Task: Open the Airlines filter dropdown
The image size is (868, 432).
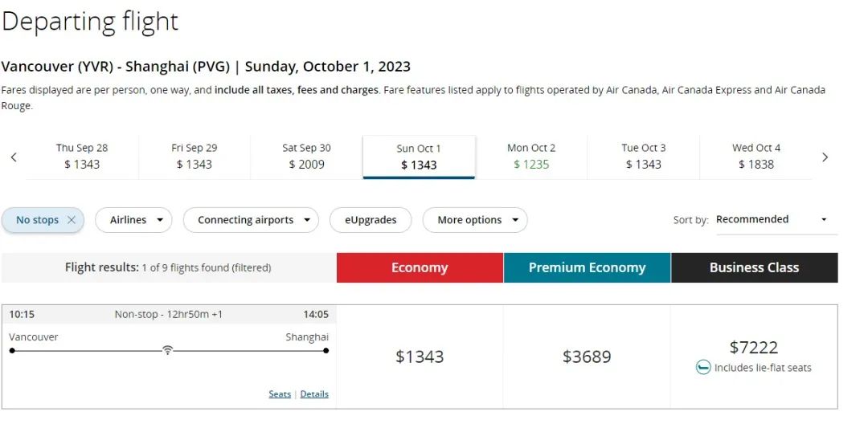Action: click(x=133, y=220)
